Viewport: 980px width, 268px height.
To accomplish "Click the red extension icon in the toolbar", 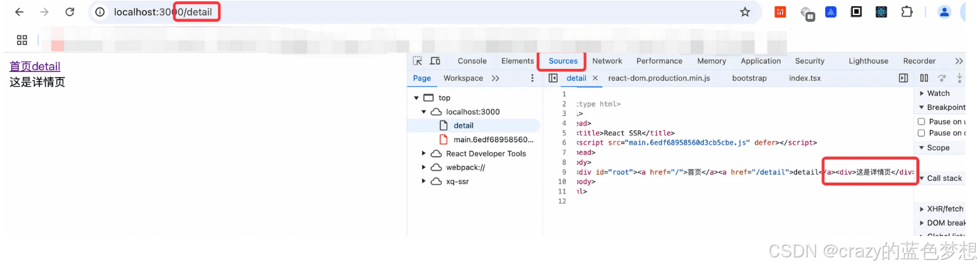I will [x=780, y=12].
